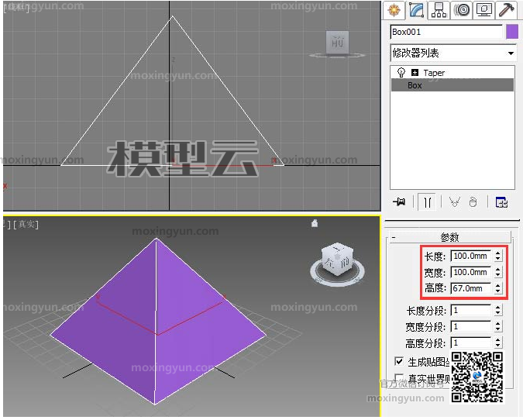Click the 宽度分段 value field
Viewport: 523px width, 420px height.
click(x=470, y=326)
